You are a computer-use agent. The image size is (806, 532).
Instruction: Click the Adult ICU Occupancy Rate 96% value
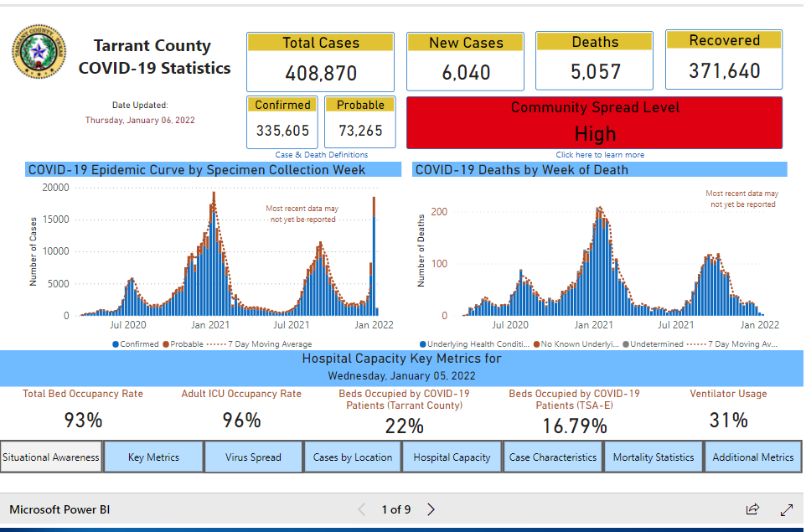click(x=241, y=421)
